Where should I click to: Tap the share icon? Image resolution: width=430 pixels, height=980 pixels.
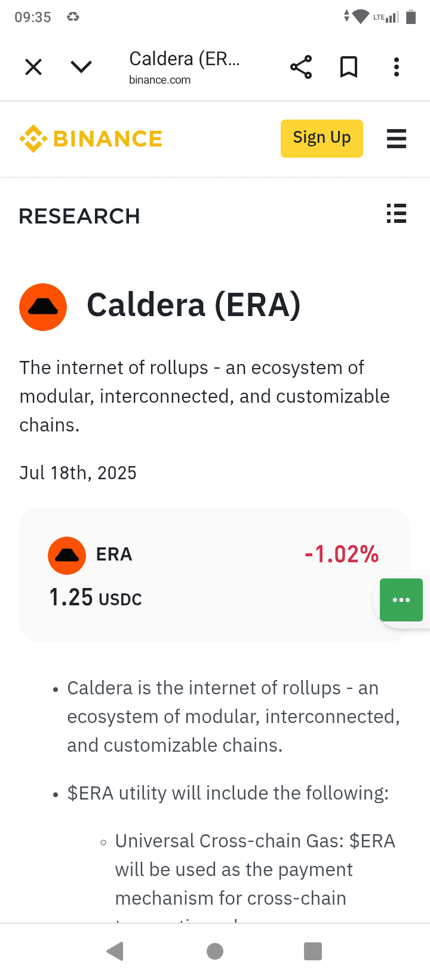coord(301,67)
